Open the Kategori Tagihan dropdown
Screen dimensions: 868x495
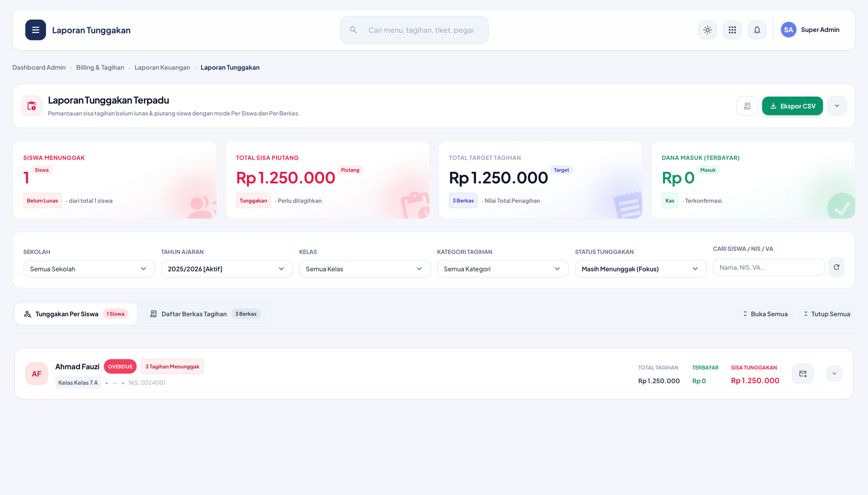click(x=503, y=269)
